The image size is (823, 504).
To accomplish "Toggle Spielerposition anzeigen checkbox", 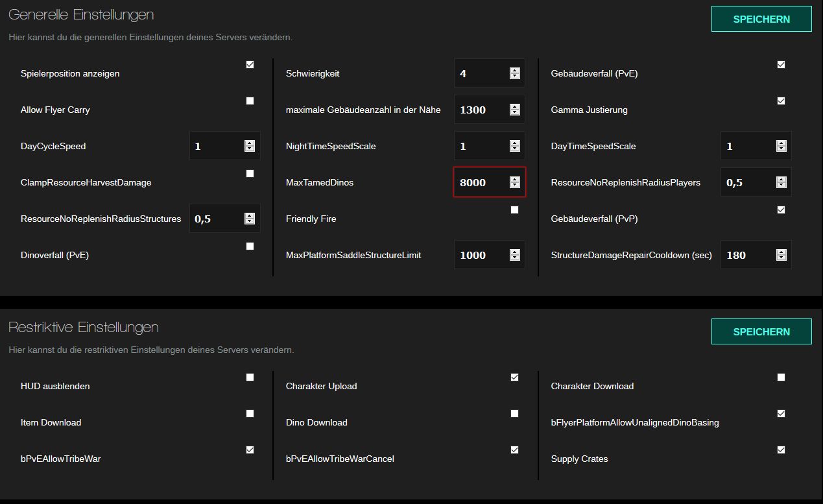I will pyautogui.click(x=250, y=65).
